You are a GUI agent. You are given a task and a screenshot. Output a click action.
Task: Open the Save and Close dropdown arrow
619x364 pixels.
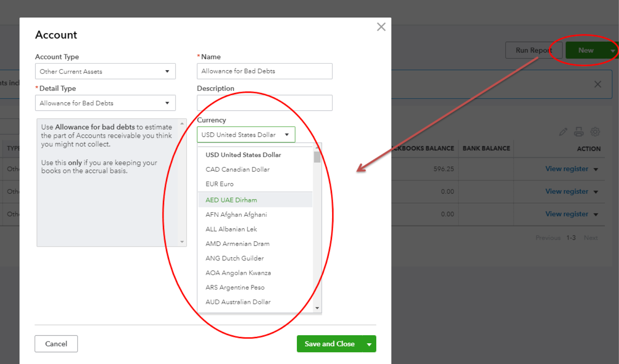pos(369,344)
